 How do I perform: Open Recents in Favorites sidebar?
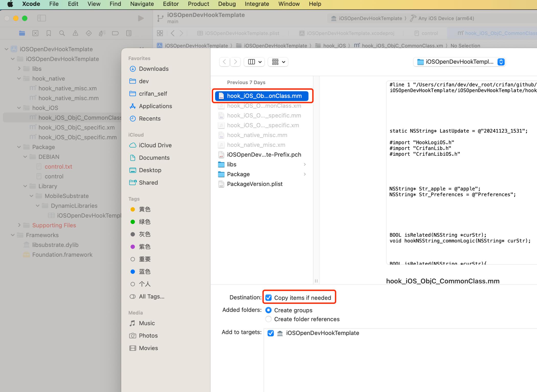coord(150,119)
